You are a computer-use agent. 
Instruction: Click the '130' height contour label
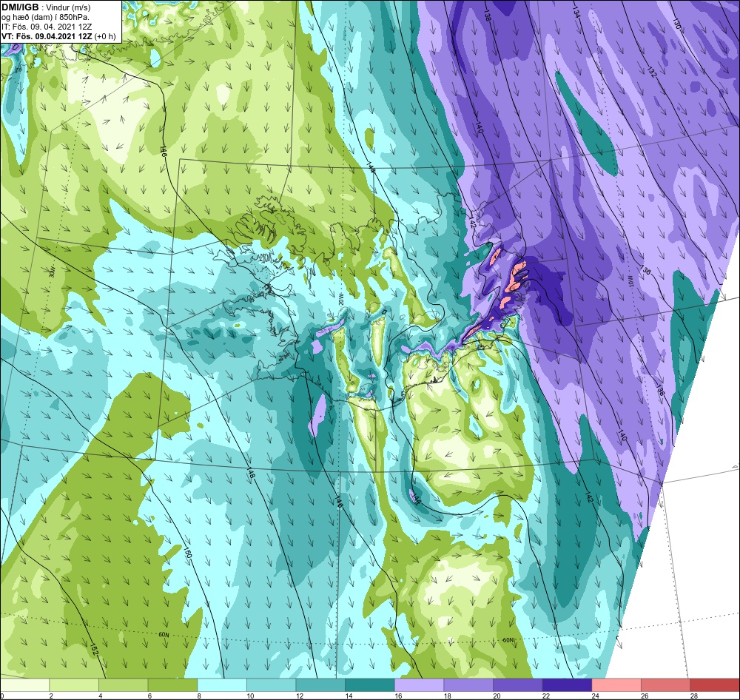(x=677, y=24)
